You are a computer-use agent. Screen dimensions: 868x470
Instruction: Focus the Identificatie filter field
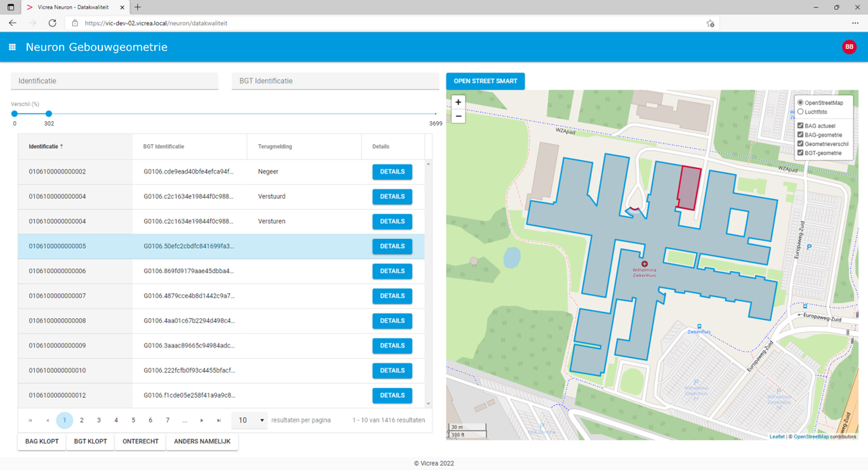pyautogui.click(x=115, y=81)
